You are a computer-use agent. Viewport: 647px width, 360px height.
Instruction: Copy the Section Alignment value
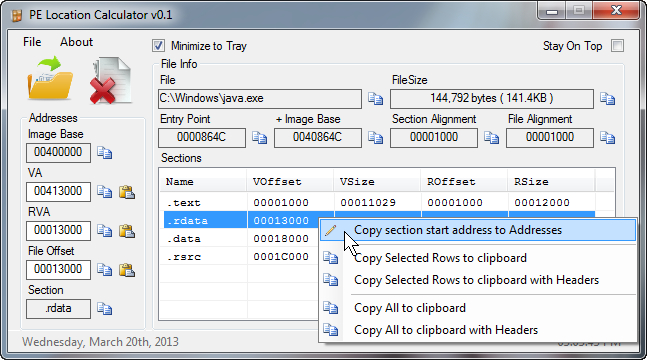point(491,137)
